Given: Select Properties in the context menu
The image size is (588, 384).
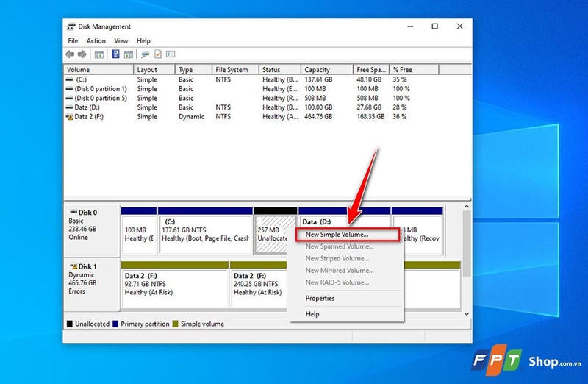Looking at the screenshot, I should [320, 299].
